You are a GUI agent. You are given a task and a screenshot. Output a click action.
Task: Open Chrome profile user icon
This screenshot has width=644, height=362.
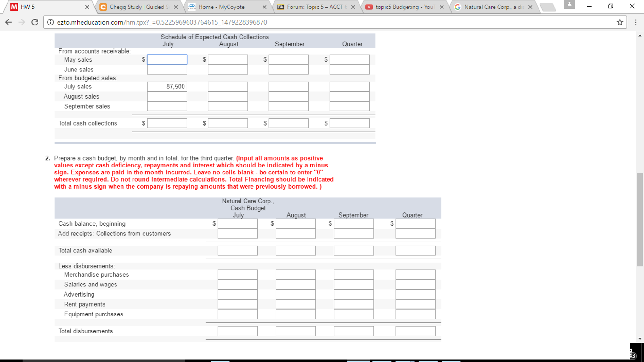point(569,4)
